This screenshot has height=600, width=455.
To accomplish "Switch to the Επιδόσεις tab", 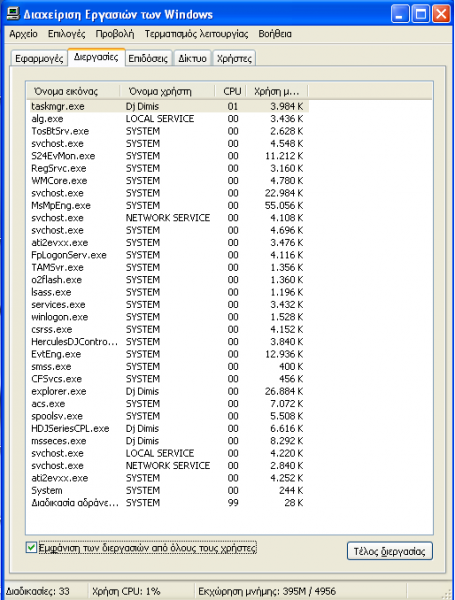I will coord(148,59).
